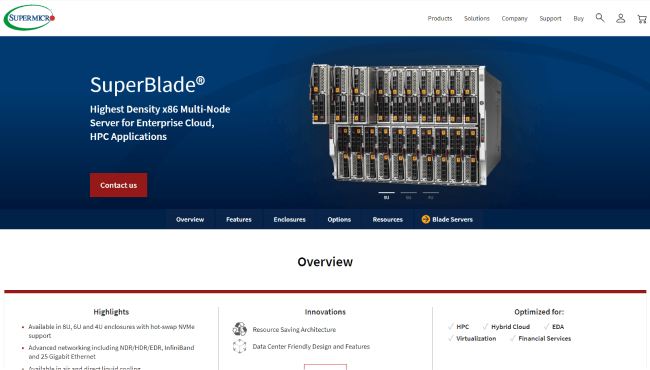
Task: Open the shopping cart icon
Action: pyautogui.click(x=642, y=19)
